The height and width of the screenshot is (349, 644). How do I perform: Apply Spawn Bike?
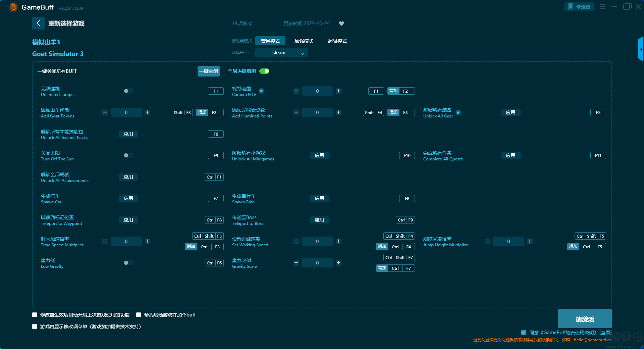coord(319,198)
